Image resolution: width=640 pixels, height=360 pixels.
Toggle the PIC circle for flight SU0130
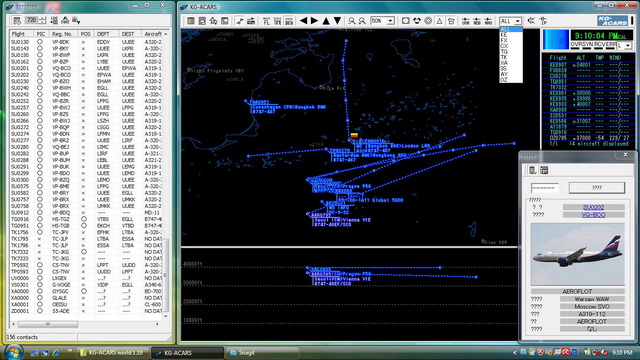tap(40, 42)
